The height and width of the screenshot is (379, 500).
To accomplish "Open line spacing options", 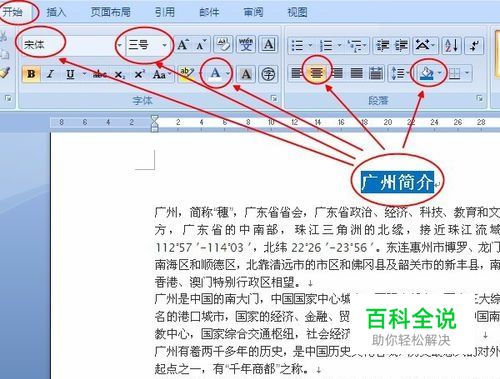I will coord(400,73).
